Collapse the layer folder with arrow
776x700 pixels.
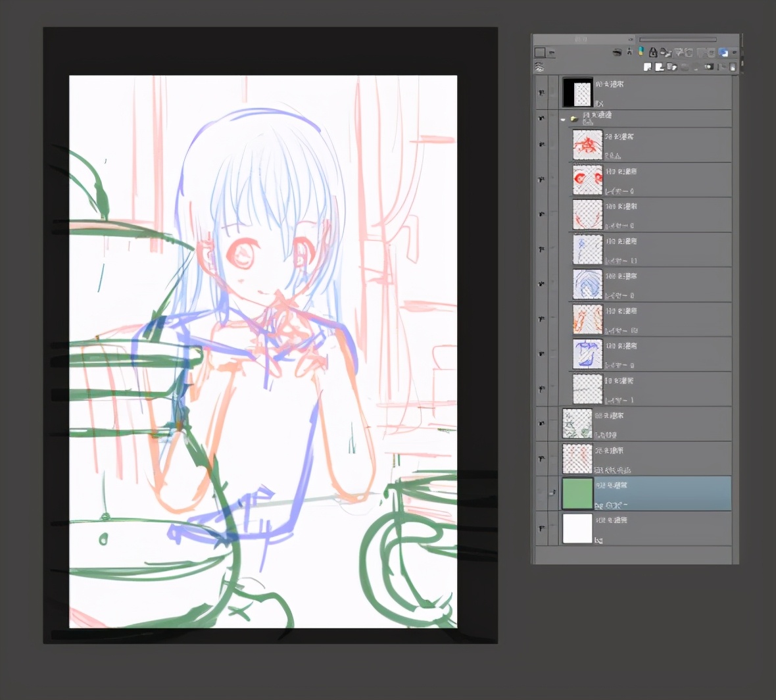click(x=563, y=119)
